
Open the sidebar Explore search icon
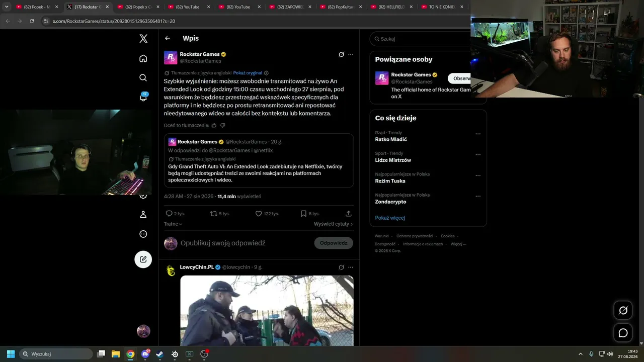click(x=143, y=77)
